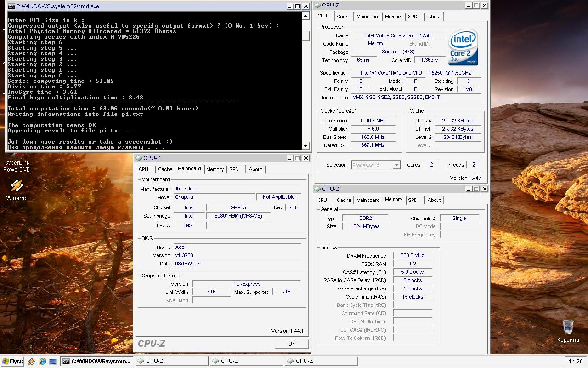This screenshot has width=588, height=368.
Task: Click the FSB:DRAM ratio value 1:2
Action: coord(413,264)
